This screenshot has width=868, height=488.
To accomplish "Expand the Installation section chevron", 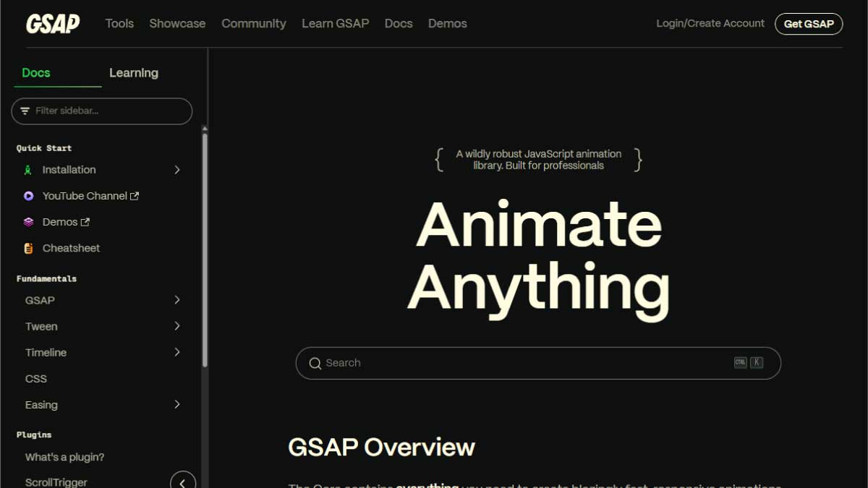I will pyautogui.click(x=177, y=170).
